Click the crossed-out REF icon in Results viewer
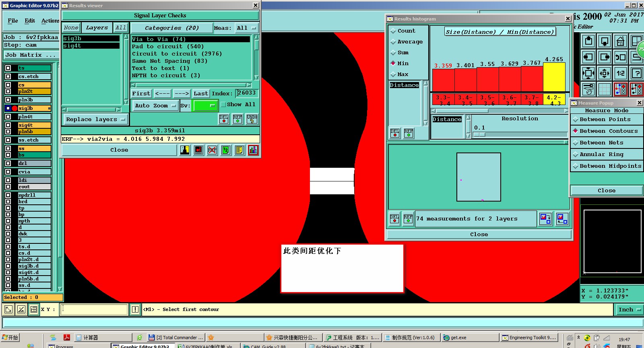 point(212,150)
